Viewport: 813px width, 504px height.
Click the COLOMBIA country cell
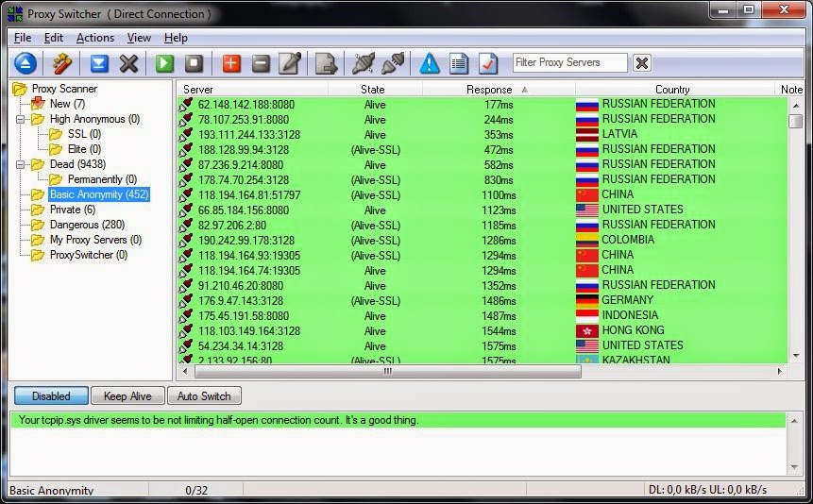coord(628,240)
